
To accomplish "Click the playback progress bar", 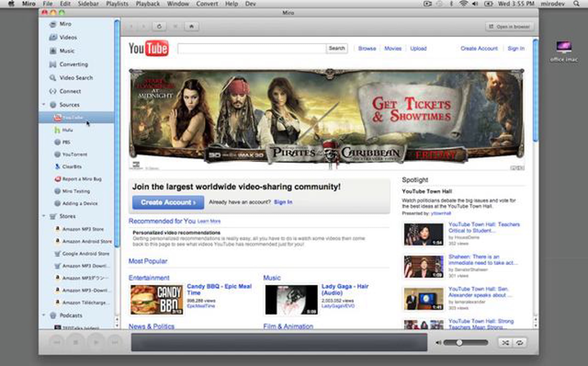I will 279,342.
